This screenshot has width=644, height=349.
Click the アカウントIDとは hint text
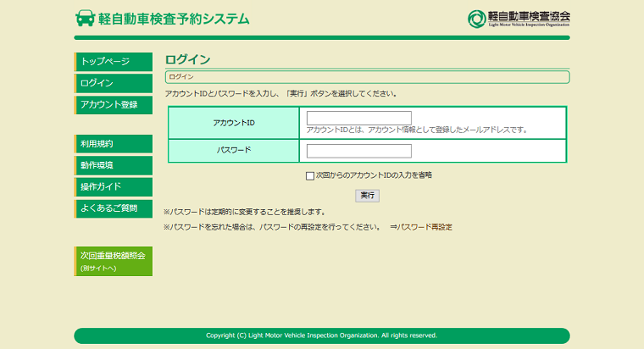[417, 130]
